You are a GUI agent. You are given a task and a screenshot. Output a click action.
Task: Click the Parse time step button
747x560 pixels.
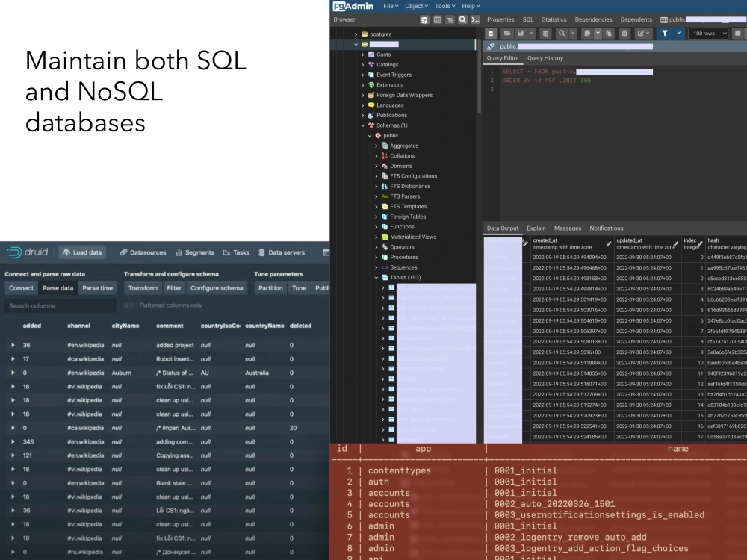pos(98,288)
